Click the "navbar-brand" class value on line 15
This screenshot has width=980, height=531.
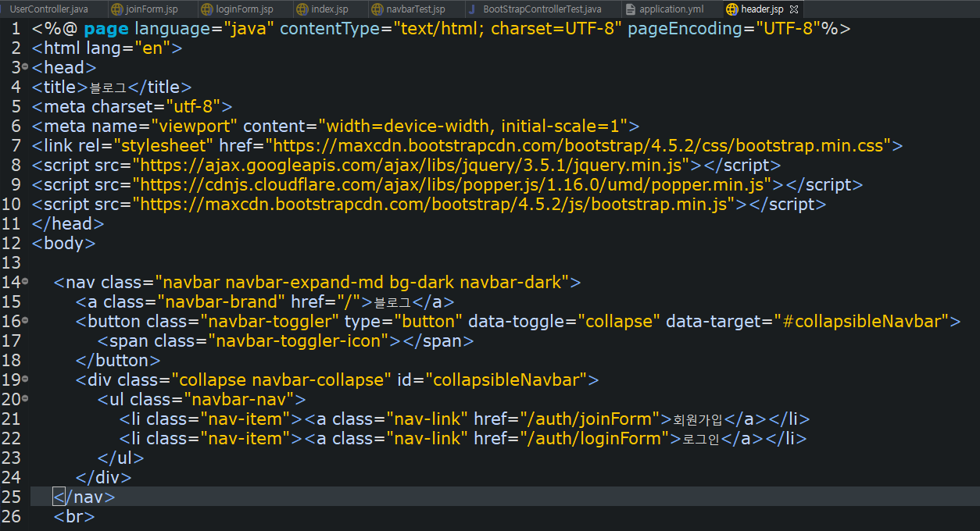coord(222,302)
